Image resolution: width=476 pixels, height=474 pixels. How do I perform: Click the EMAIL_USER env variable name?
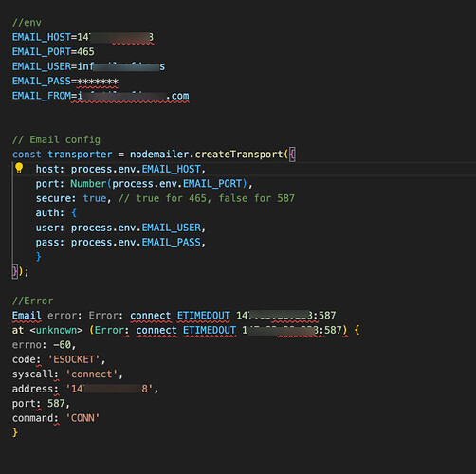(42, 66)
